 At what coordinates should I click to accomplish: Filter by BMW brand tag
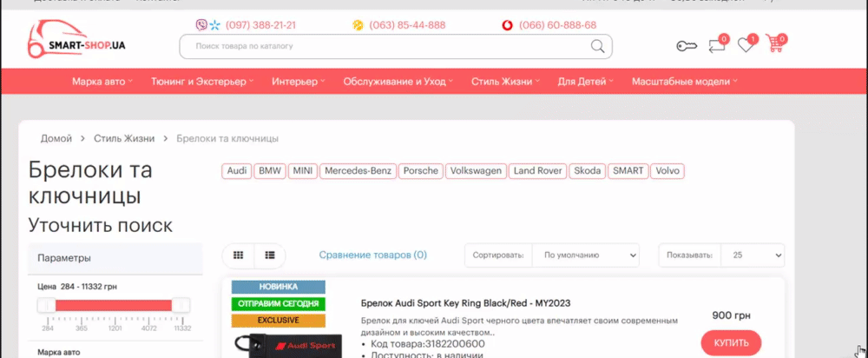[270, 170]
